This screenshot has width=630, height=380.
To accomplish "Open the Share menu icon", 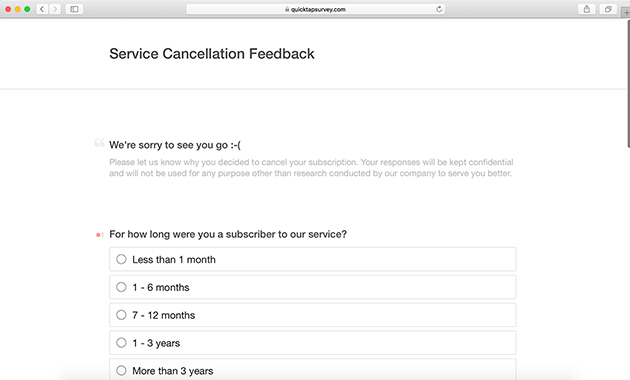I will [x=587, y=9].
